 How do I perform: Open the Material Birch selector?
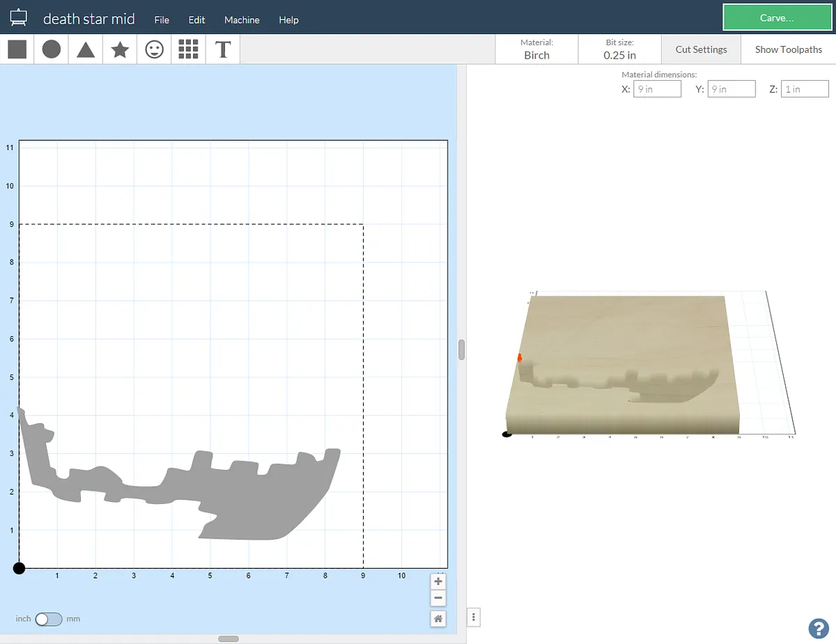click(x=536, y=49)
